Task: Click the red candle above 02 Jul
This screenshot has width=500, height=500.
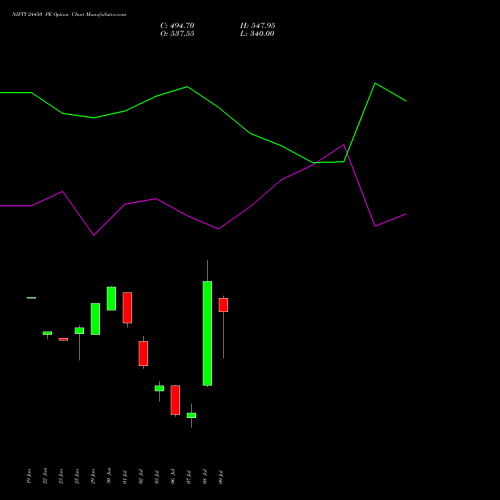Action: pos(143,353)
